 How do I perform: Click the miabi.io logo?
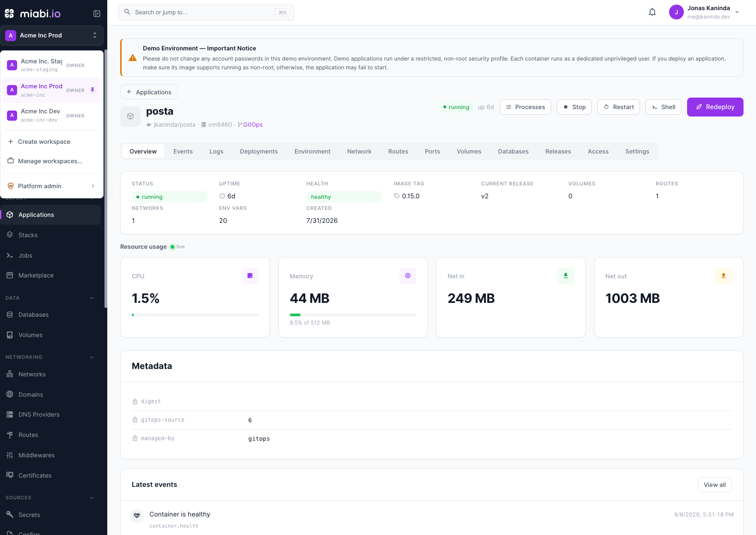click(x=33, y=13)
